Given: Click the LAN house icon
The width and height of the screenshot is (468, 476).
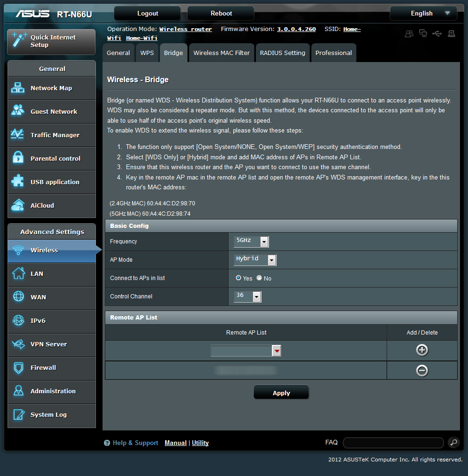Looking at the screenshot, I should [18, 273].
